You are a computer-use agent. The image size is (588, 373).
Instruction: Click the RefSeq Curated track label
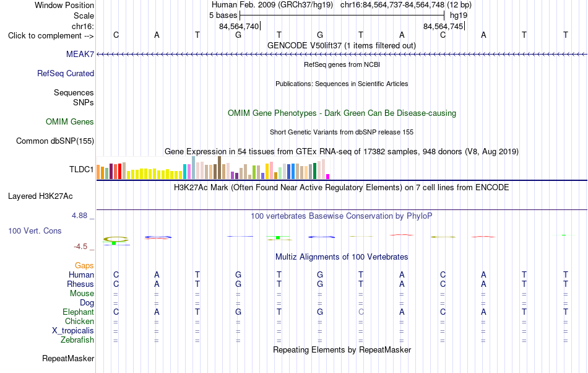pyautogui.click(x=65, y=74)
